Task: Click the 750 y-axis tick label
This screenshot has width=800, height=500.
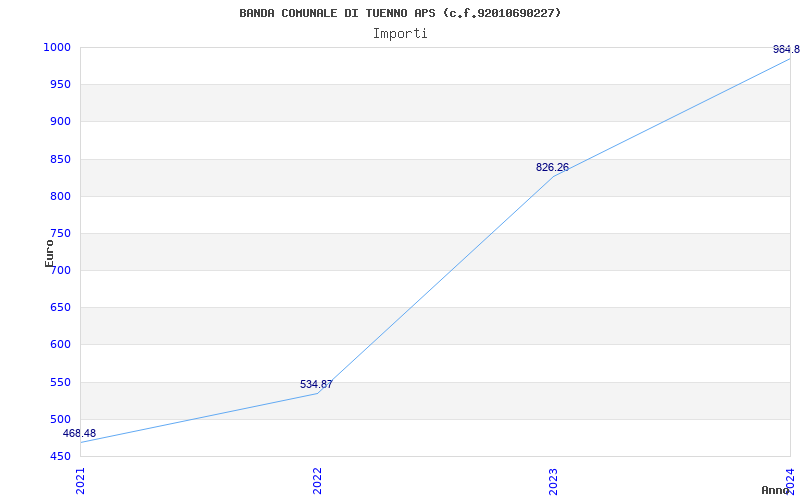Action: point(60,234)
